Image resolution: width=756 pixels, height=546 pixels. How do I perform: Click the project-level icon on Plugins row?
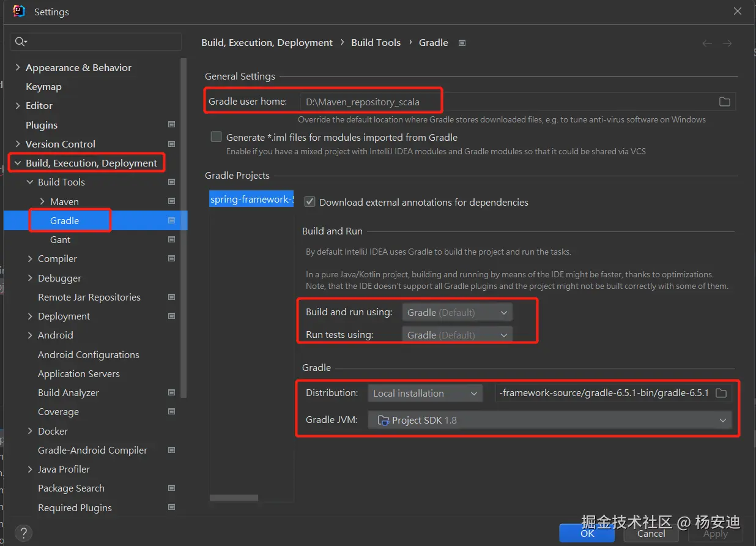[172, 125]
